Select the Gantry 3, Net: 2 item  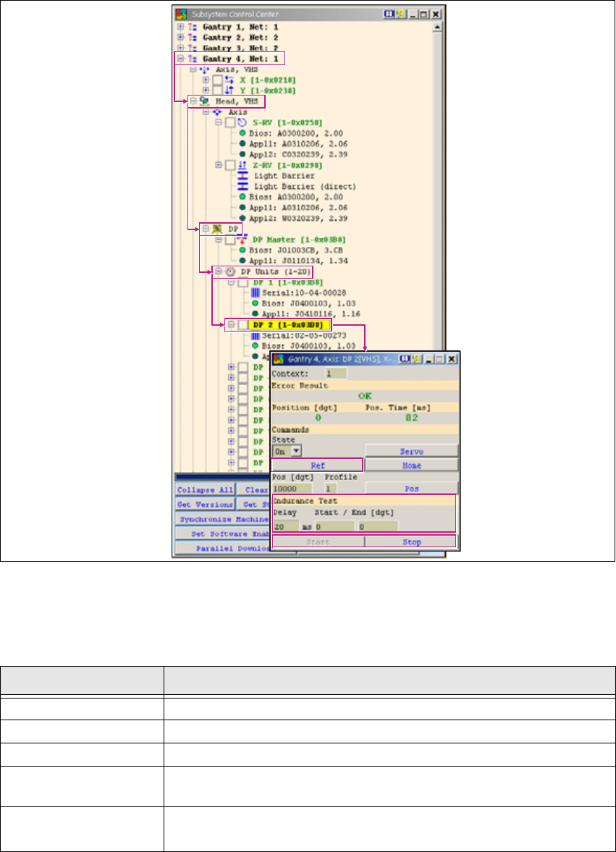pyautogui.click(x=239, y=47)
